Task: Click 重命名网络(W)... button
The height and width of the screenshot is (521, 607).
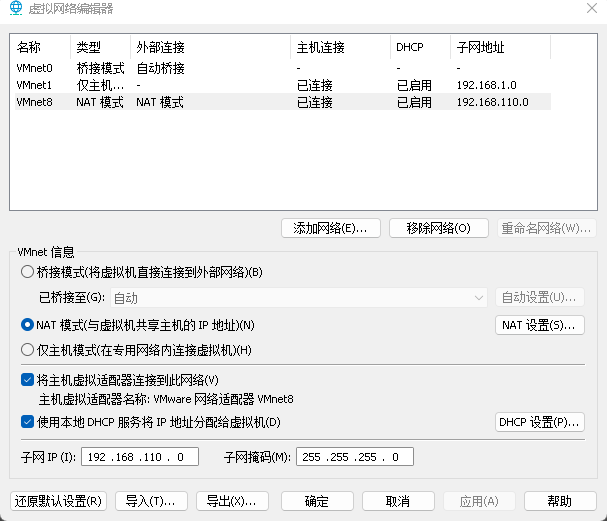Action: pyautogui.click(x=547, y=228)
